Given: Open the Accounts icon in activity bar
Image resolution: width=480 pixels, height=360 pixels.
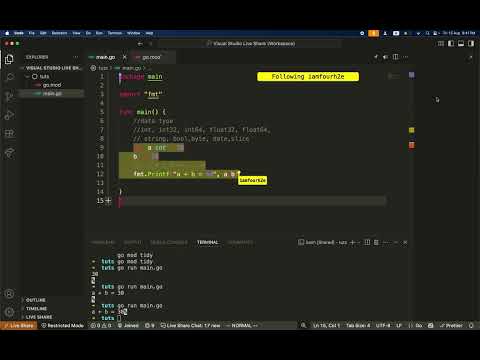Looking at the screenshot, I should [x=9, y=294].
